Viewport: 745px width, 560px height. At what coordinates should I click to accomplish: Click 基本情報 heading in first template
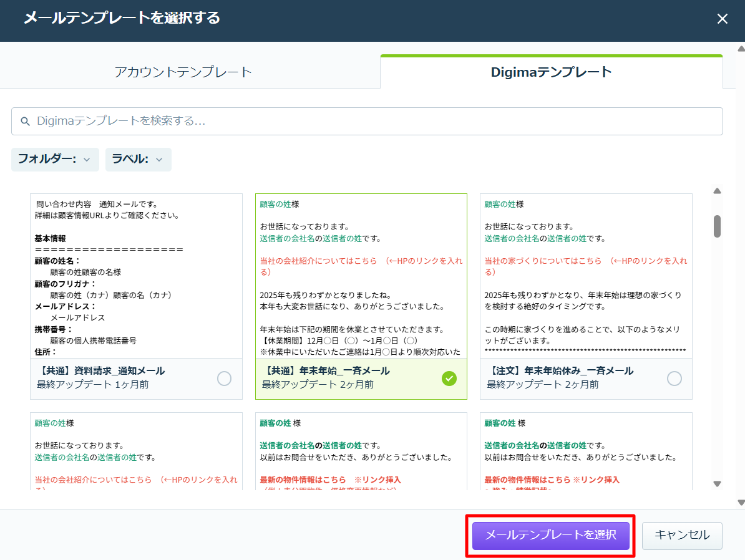(50, 238)
